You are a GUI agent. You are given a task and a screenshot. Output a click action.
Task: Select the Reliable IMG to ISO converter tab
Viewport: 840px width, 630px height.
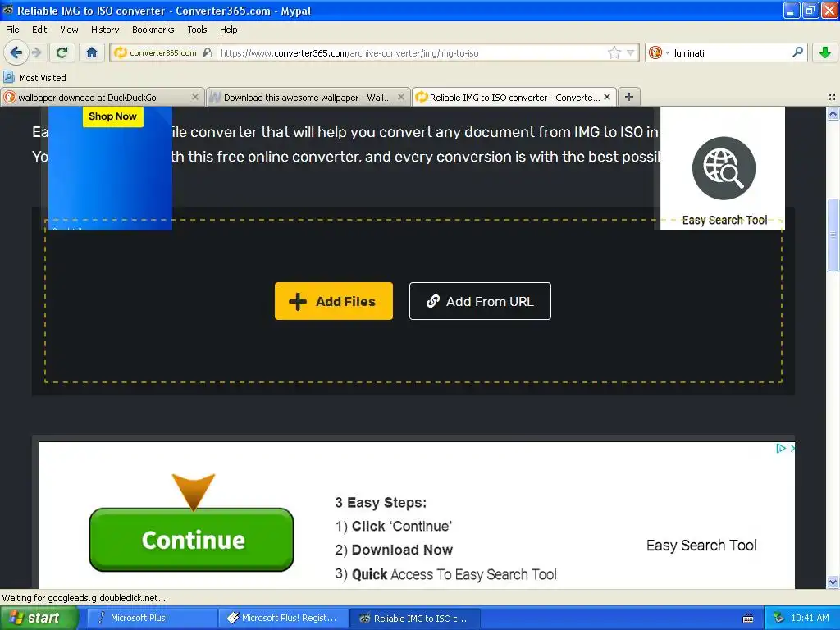pos(514,98)
